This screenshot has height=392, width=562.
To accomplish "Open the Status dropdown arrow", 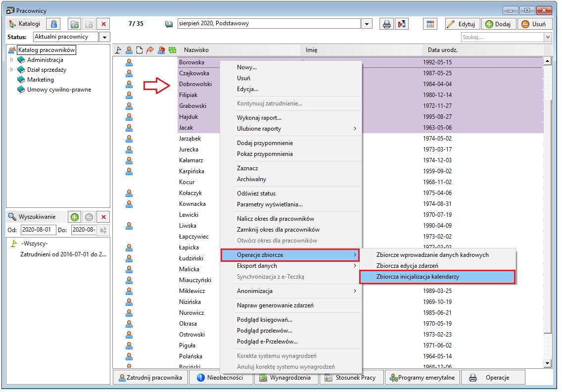I will [105, 37].
